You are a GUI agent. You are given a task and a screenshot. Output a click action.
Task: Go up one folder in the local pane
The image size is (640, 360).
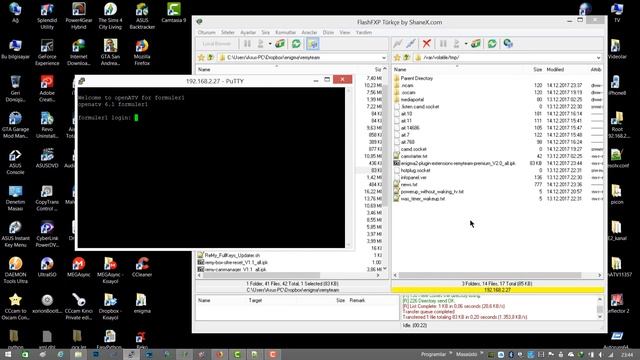tap(210, 58)
